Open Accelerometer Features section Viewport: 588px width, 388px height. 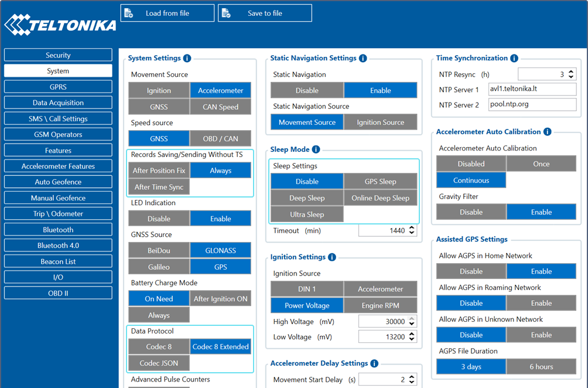[x=58, y=166]
